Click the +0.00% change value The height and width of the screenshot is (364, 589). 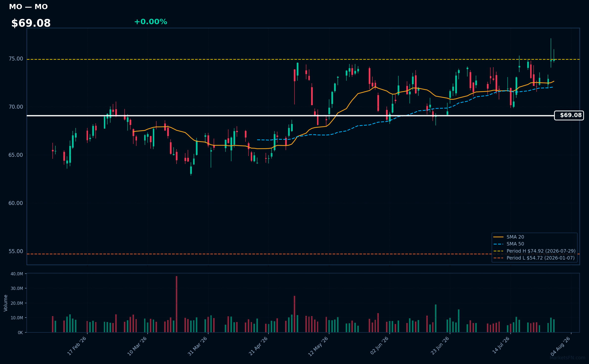151,22
